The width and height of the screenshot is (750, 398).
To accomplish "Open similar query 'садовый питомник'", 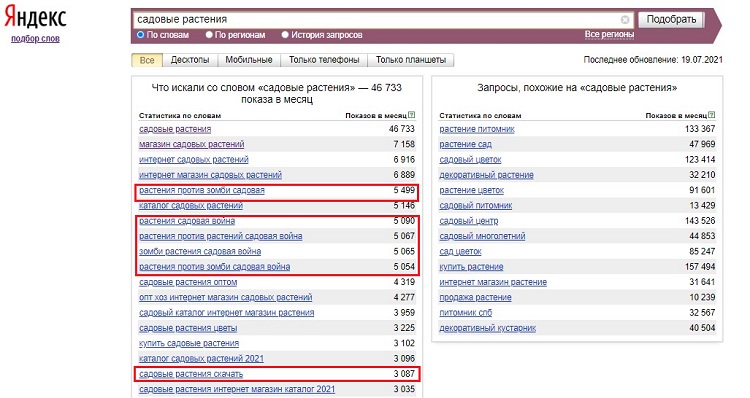I will pos(476,206).
